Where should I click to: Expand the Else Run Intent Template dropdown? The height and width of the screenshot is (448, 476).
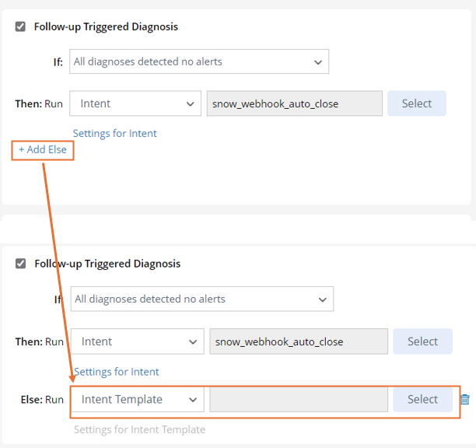point(138,400)
